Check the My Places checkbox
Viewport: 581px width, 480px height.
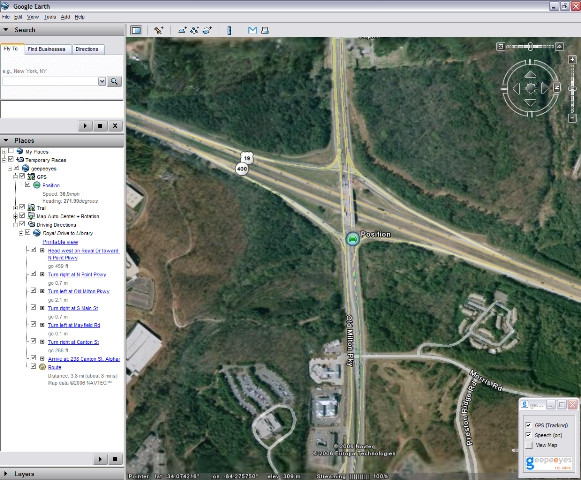(11, 151)
